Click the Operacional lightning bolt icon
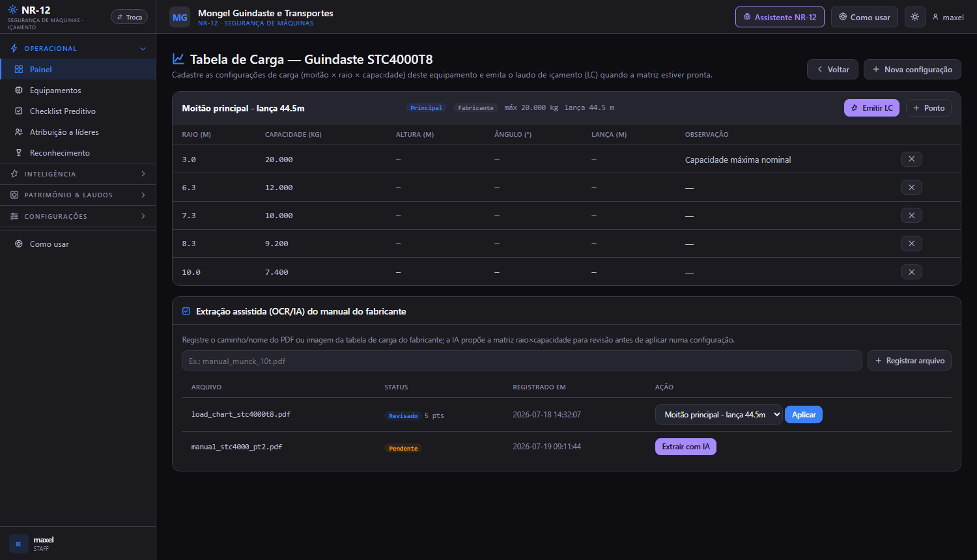Screen dimensions: 977x560 (14, 48)
